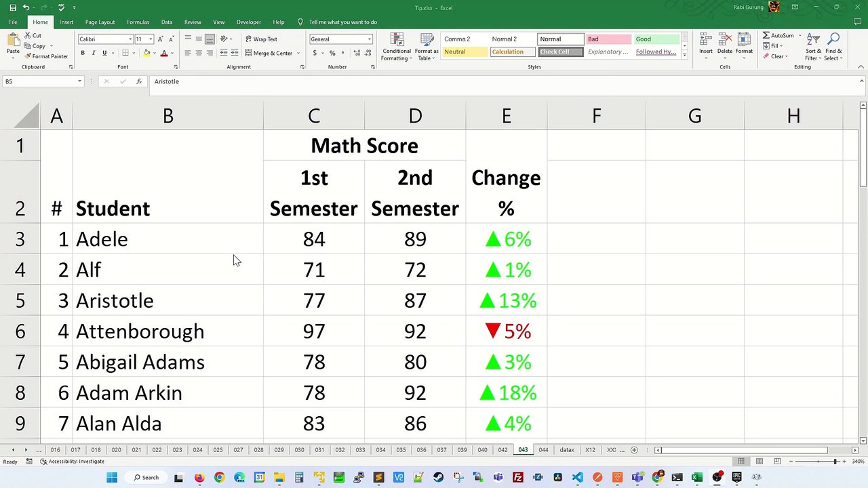Open the Font Color dropdown arrow
Viewport: 868px width, 488px height.
tap(172, 53)
